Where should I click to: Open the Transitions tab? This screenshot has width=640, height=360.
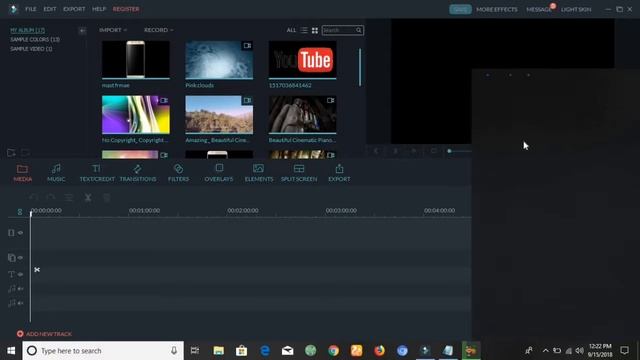coord(138,173)
